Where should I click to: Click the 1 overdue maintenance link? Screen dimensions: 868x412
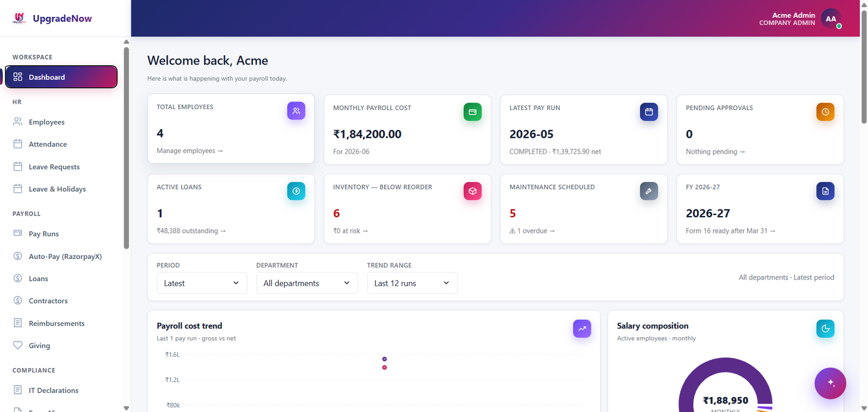(532, 231)
